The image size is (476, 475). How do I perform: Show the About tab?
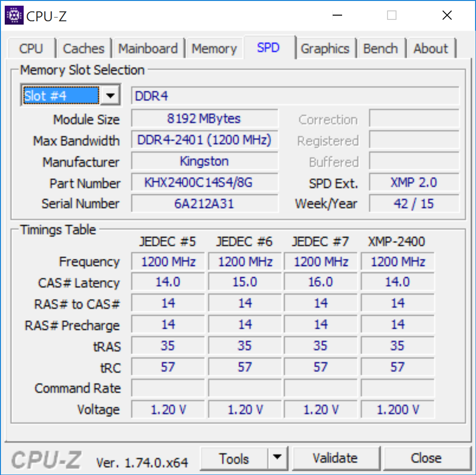click(431, 49)
